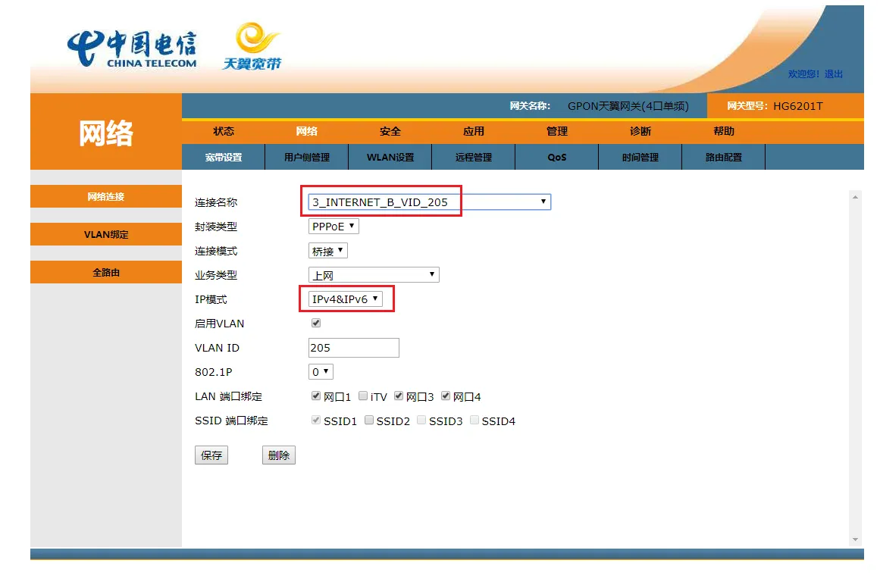Click the China Telecom logo
880x588 pixels.
tap(132, 50)
